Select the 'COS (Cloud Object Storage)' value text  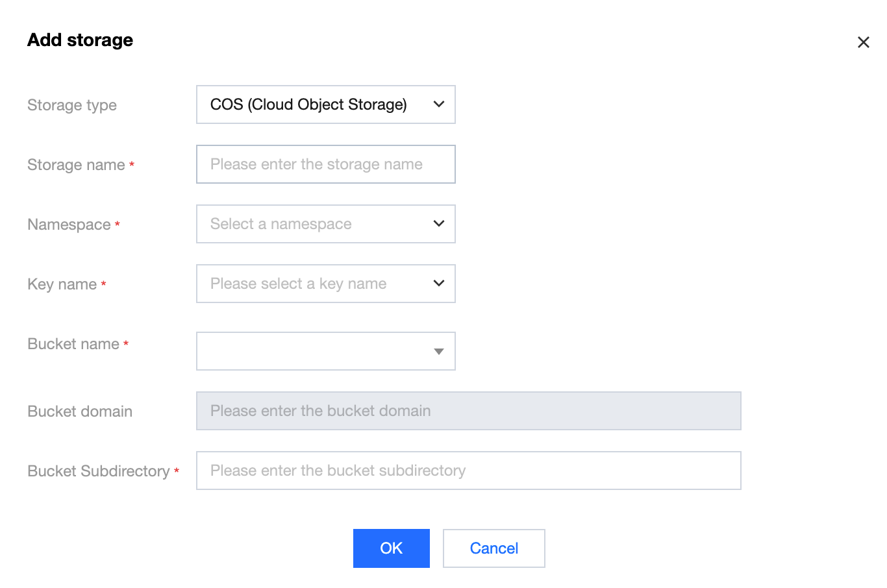point(308,104)
